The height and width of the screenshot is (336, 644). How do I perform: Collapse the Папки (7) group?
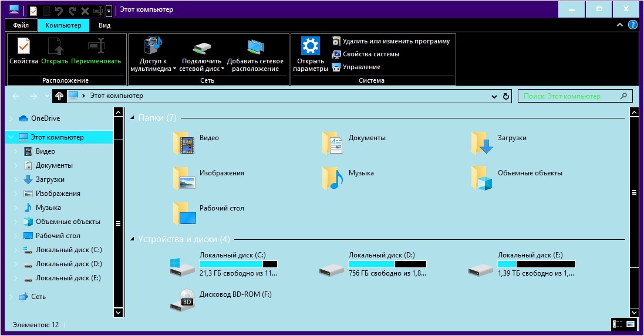(133, 118)
